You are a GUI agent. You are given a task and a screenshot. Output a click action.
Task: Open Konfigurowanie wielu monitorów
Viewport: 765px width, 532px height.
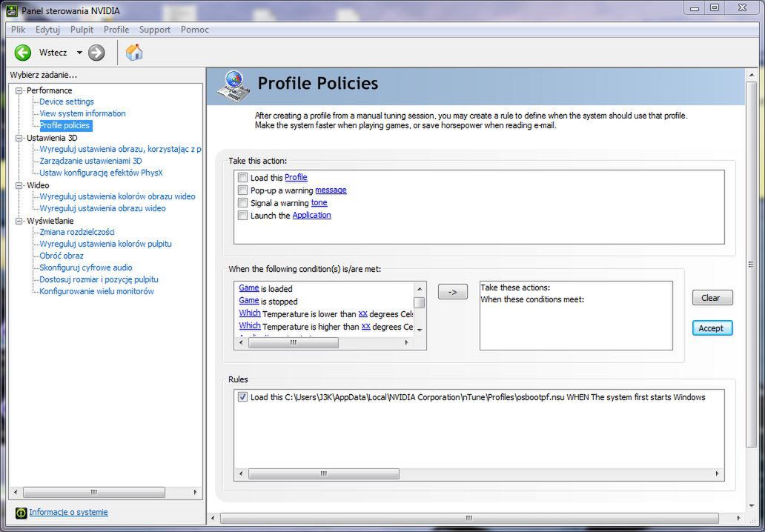(96, 292)
